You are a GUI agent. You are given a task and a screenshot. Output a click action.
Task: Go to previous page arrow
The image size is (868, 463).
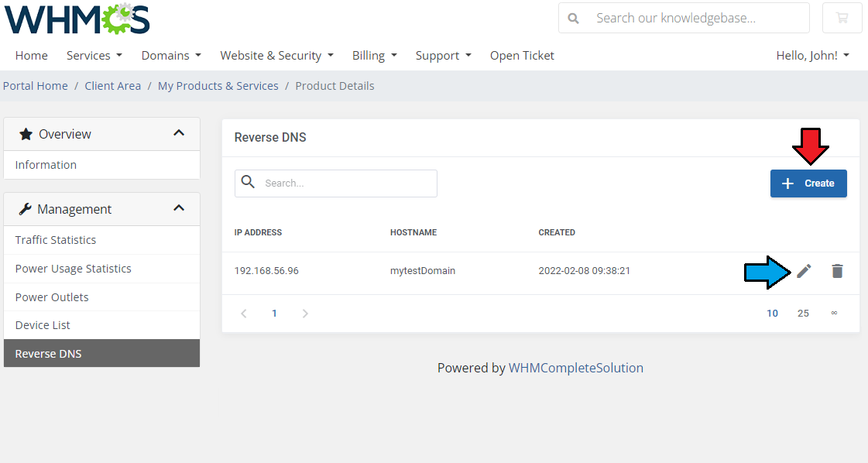point(244,314)
